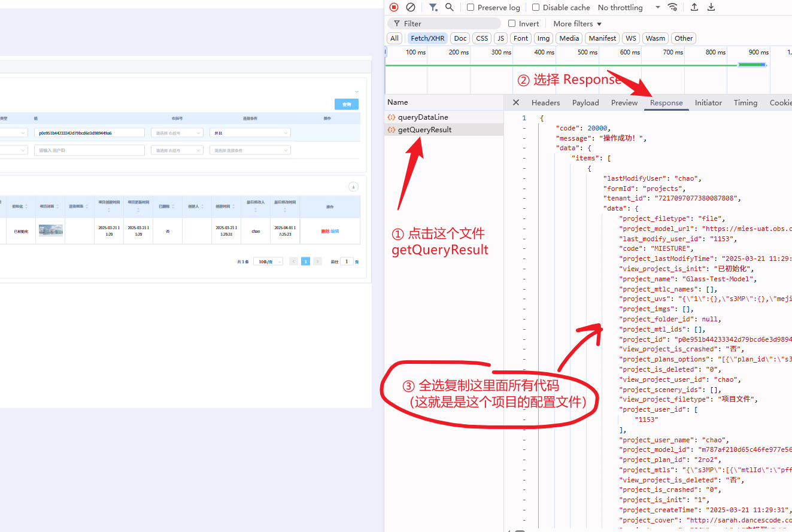The width and height of the screenshot is (792, 532).
Task: Import HAR file upload icon
Action: pyautogui.click(x=694, y=7)
